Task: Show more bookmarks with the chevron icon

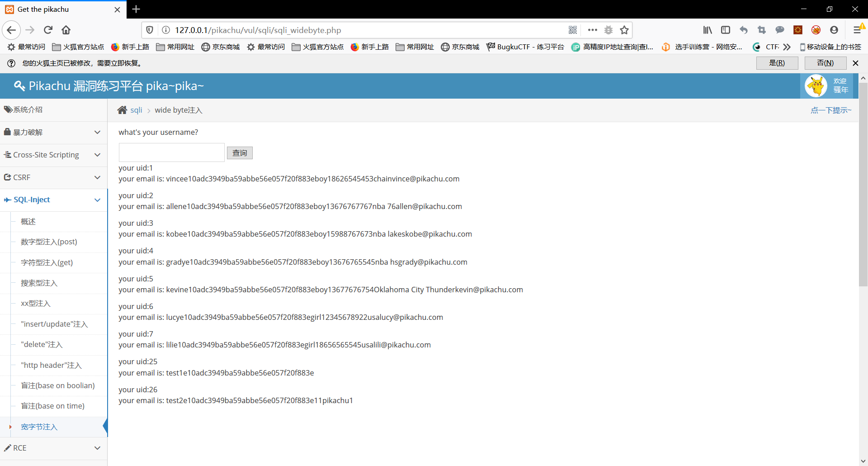Action: (x=787, y=47)
